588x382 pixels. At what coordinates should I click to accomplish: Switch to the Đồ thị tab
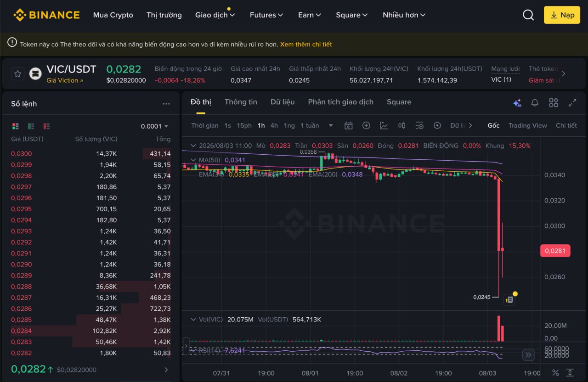click(x=201, y=102)
